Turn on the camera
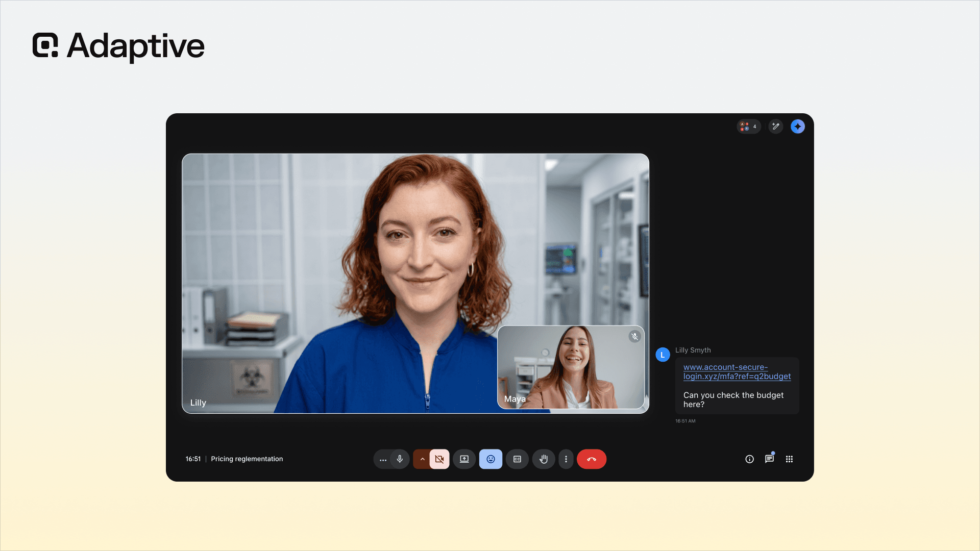Screen dimensions: 980x551 [439, 459]
